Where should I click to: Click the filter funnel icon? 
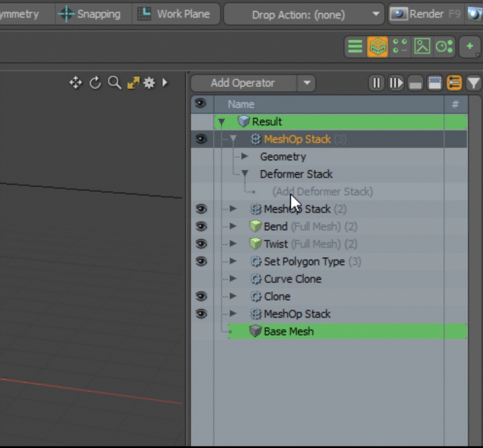click(473, 83)
